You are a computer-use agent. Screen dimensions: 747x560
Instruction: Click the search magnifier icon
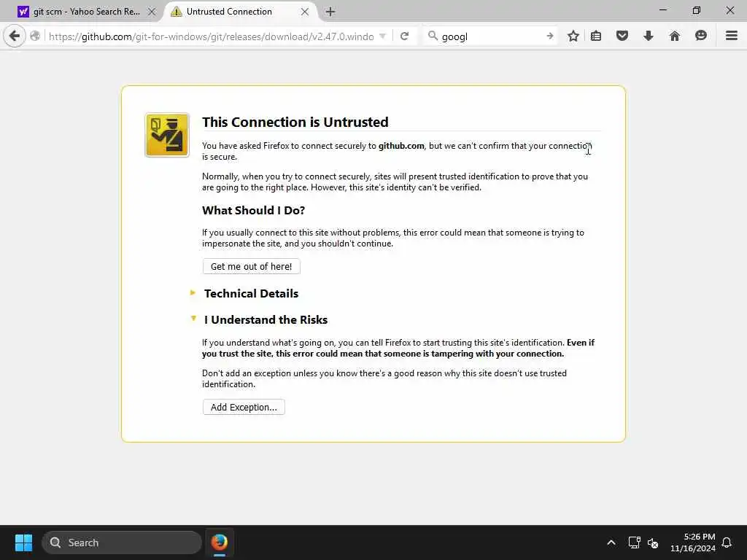[x=433, y=36]
